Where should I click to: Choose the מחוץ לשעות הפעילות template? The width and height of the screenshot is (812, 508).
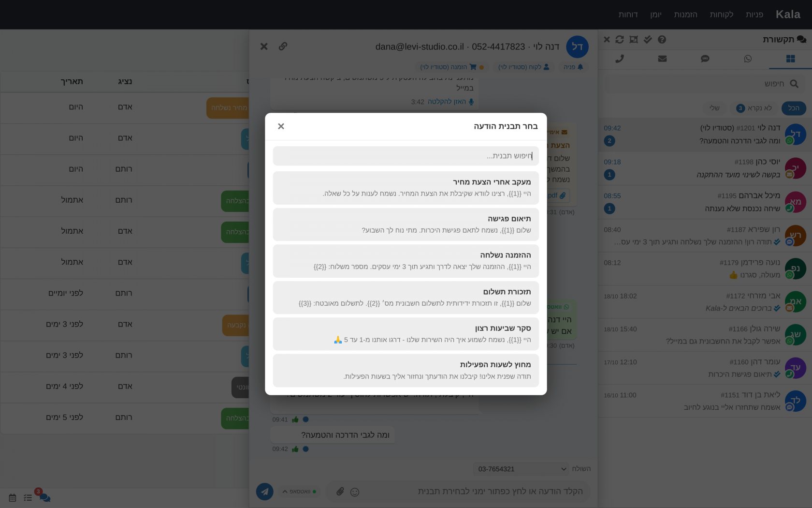(x=406, y=370)
